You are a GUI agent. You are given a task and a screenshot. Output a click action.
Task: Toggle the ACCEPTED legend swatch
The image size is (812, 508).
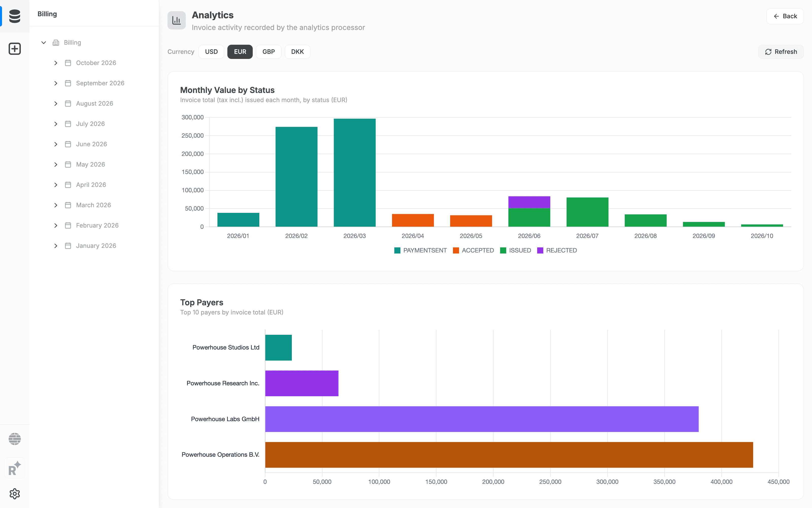coord(456,250)
